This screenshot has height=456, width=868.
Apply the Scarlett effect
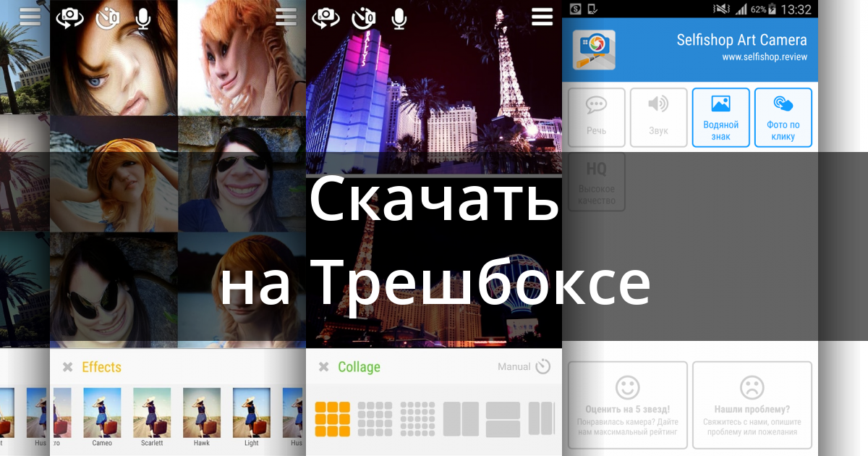pos(152,416)
